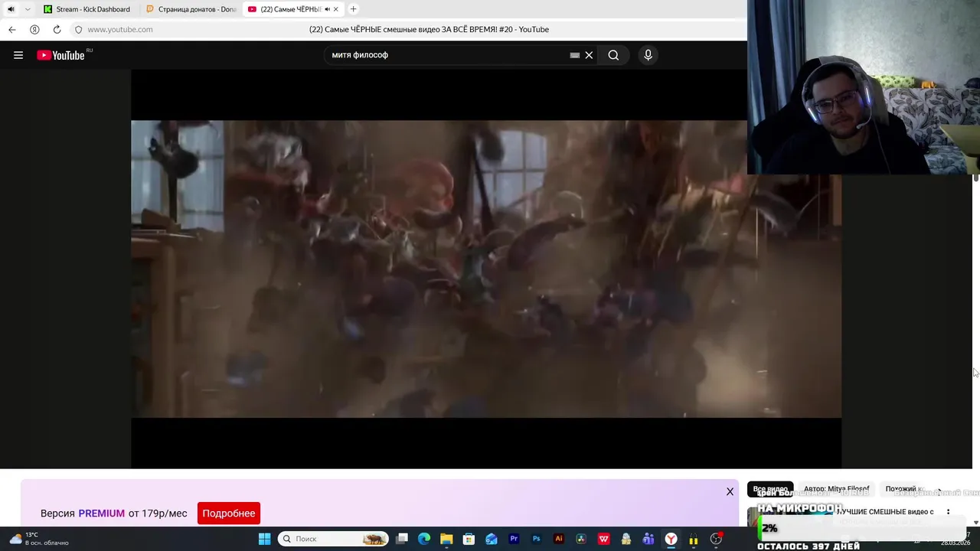
Task: Click the taskbar Поиск search box
Action: tap(333, 539)
